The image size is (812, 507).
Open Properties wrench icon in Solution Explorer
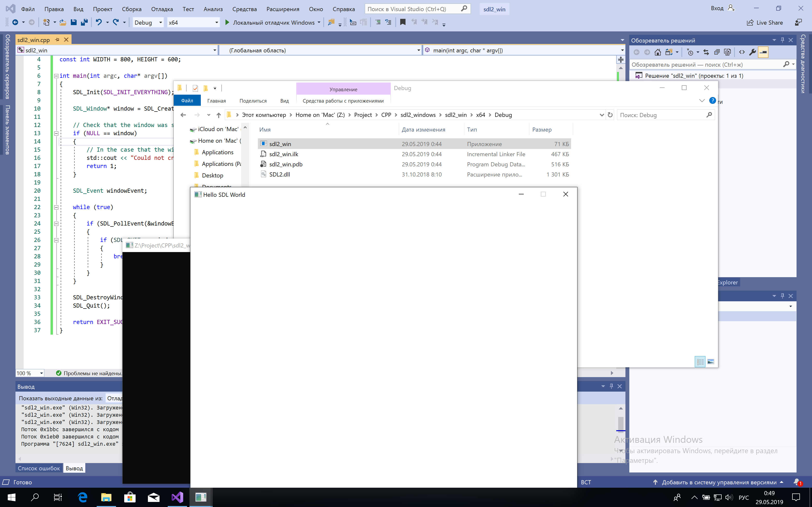tap(752, 52)
